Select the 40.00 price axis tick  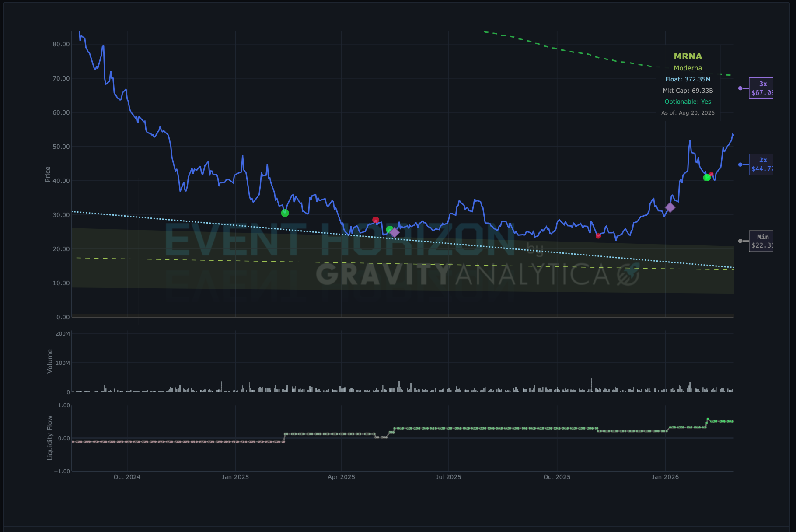(61, 181)
